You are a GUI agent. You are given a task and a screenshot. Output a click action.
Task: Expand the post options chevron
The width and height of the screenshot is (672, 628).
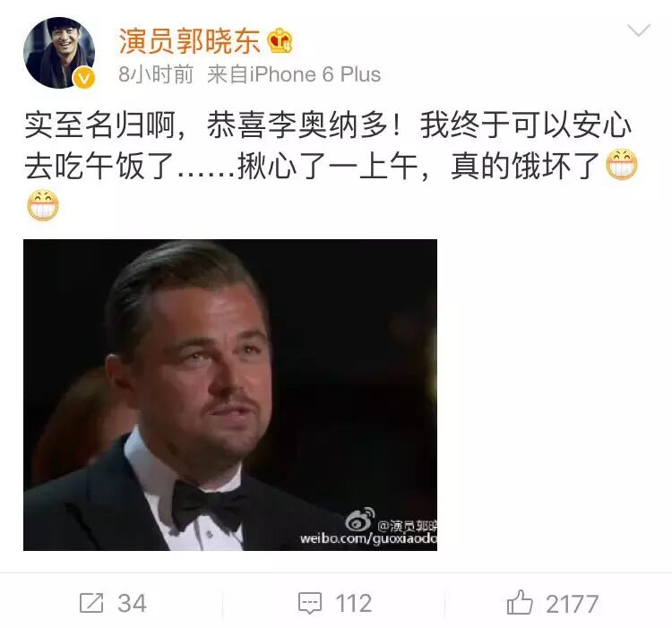pos(639,30)
